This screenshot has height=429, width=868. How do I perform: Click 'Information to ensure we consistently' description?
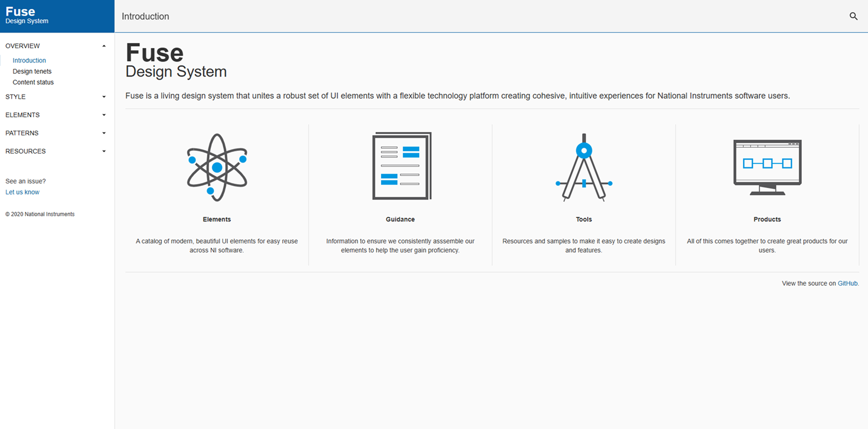point(400,246)
